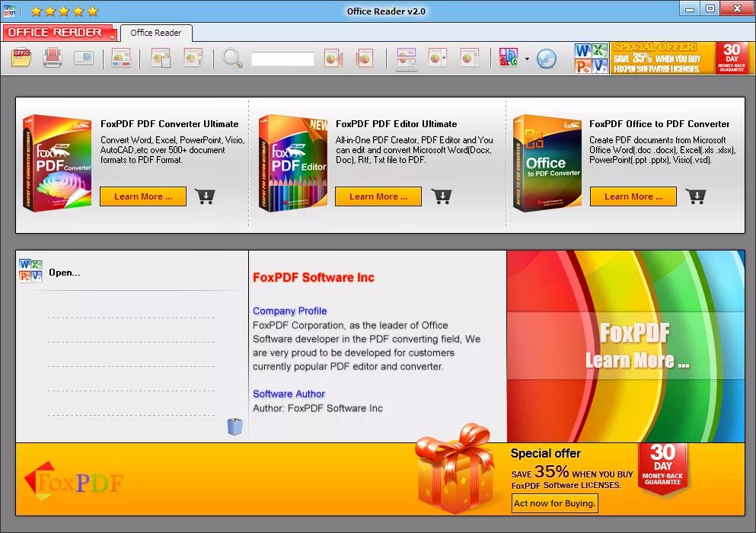Viewport: 756px width, 533px height.
Task: Minimize the Office Reader window
Action: click(x=690, y=8)
